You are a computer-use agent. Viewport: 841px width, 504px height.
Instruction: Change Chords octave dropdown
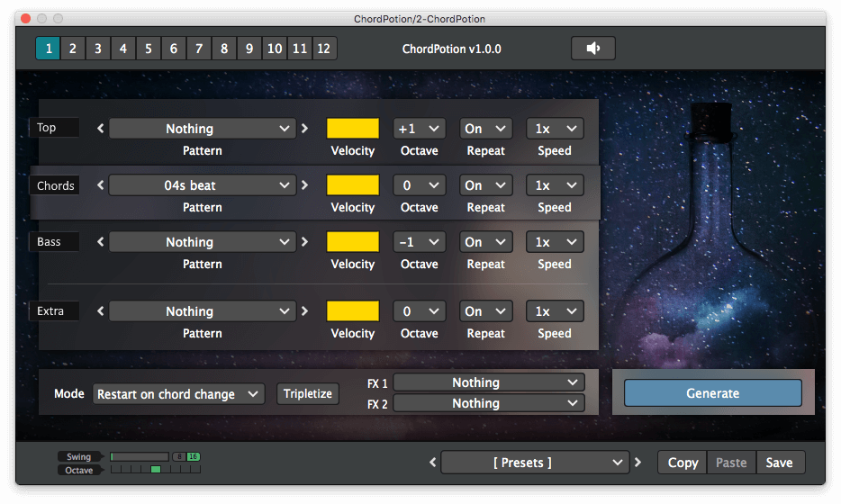pyautogui.click(x=419, y=185)
